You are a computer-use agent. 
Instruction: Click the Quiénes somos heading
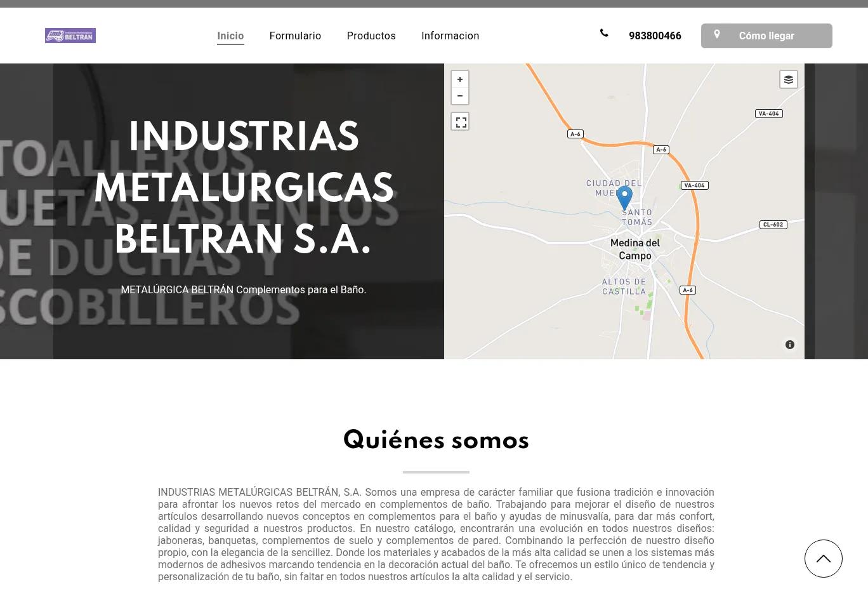(x=436, y=440)
